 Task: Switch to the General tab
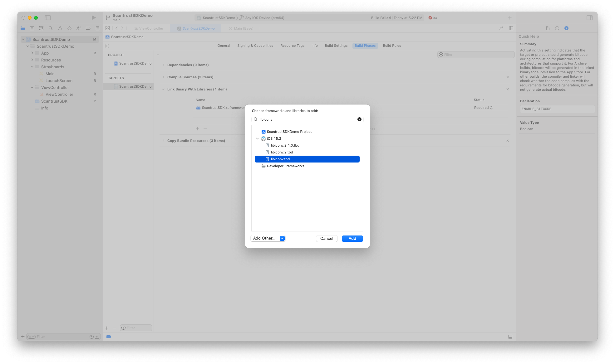[224, 46]
